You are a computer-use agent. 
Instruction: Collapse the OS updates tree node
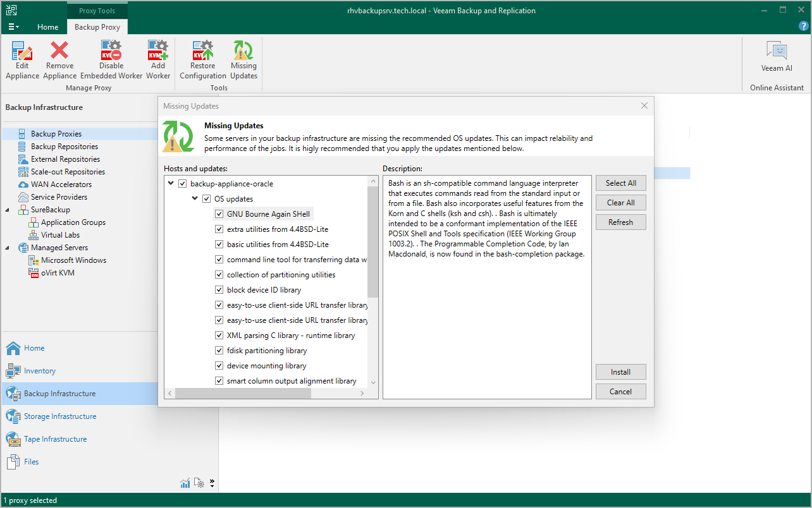pyautogui.click(x=195, y=199)
